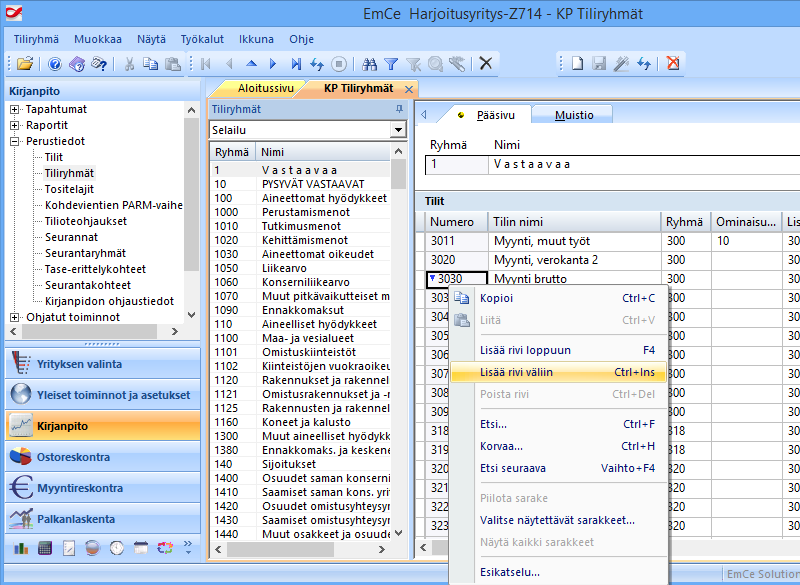Select Korvaa... in the context menu
This screenshot has width=800, height=585.
pyautogui.click(x=559, y=446)
